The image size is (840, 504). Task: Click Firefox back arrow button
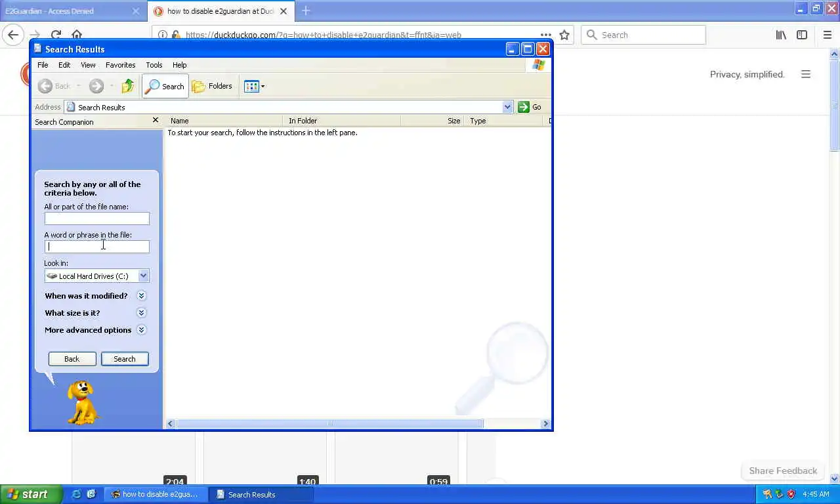tap(13, 35)
